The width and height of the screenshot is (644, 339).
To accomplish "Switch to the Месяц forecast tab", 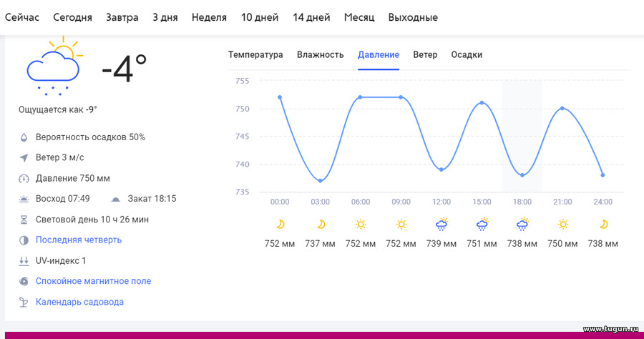I will point(359,18).
